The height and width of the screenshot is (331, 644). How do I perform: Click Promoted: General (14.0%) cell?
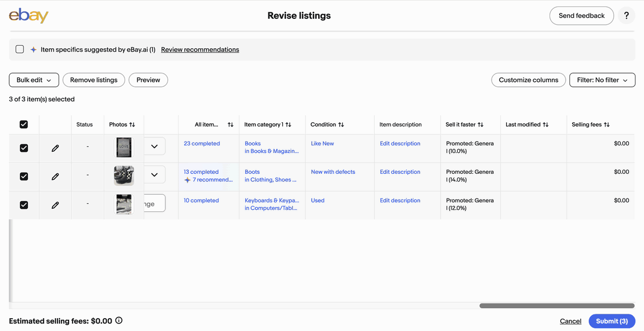pos(470,175)
